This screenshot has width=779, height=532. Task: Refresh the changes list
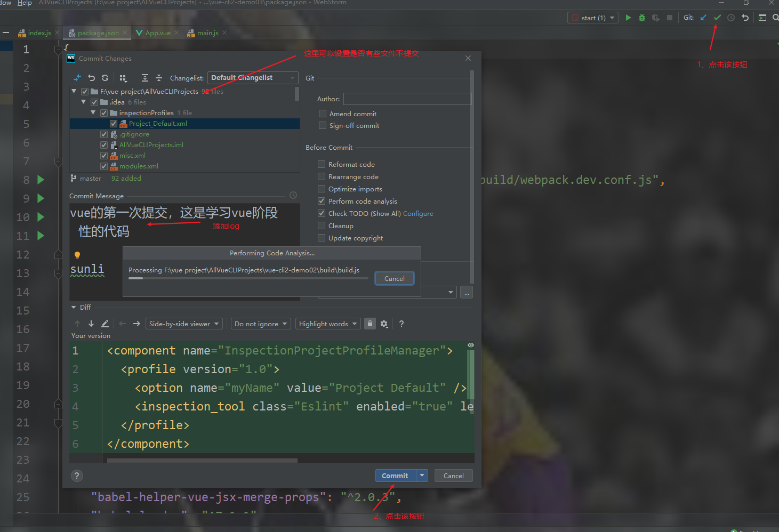coord(105,78)
